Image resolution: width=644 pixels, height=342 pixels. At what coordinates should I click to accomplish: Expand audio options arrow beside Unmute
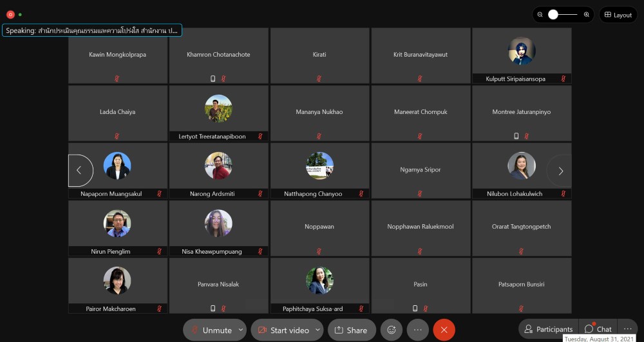tap(241, 330)
